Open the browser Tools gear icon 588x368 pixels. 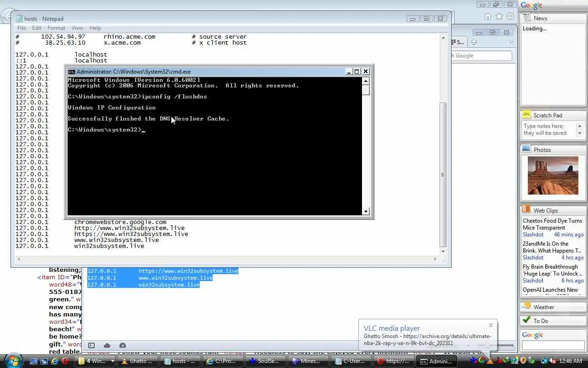(510, 17)
